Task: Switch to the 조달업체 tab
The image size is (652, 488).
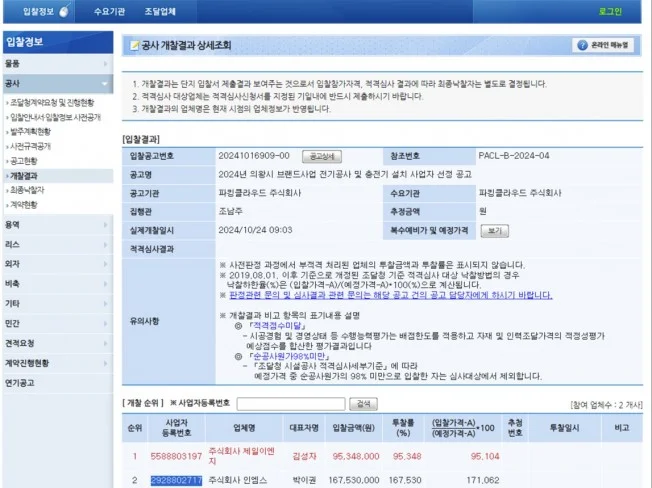Action: (x=160, y=12)
